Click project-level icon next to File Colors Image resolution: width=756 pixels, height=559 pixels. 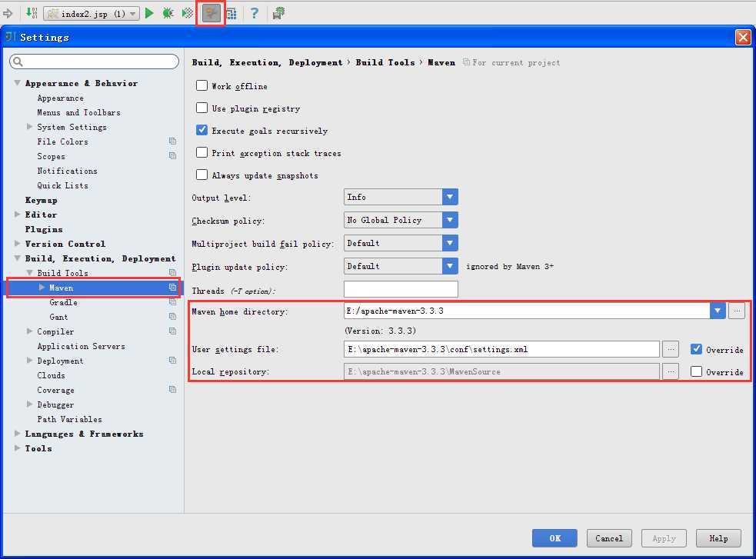click(x=172, y=141)
